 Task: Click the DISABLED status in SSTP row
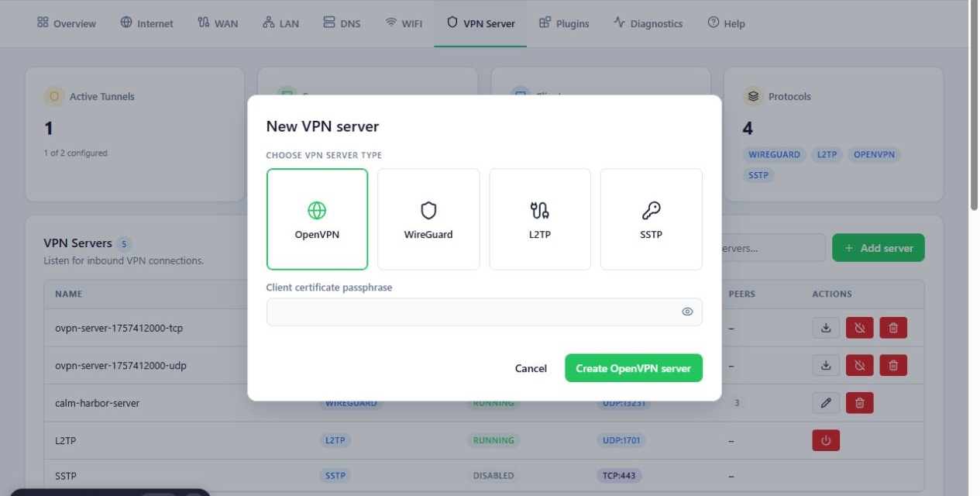(x=493, y=476)
